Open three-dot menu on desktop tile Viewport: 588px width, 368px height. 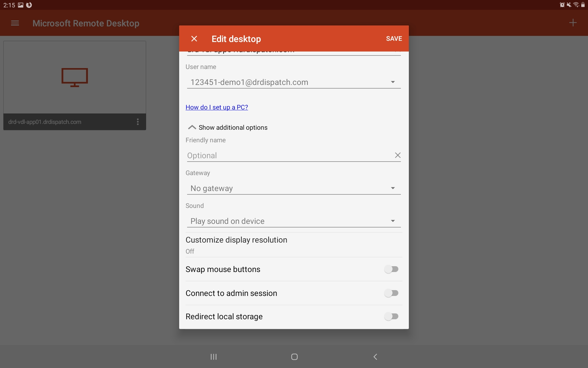tap(138, 122)
